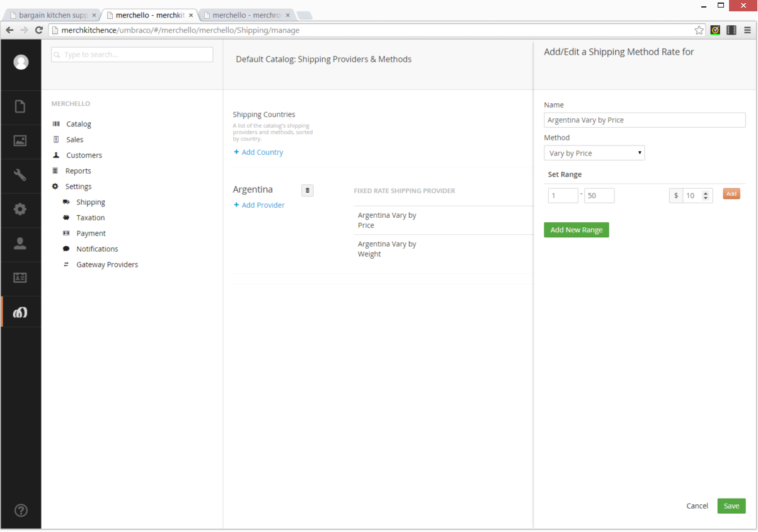Click the Reports icon in tree
The image size is (758, 532).
pos(55,171)
